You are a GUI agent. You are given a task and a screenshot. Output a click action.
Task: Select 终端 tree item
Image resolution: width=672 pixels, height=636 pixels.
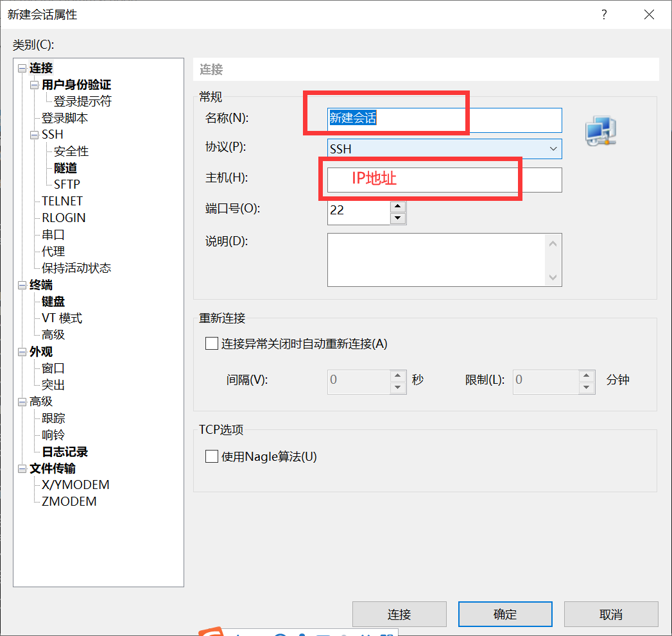tap(40, 286)
